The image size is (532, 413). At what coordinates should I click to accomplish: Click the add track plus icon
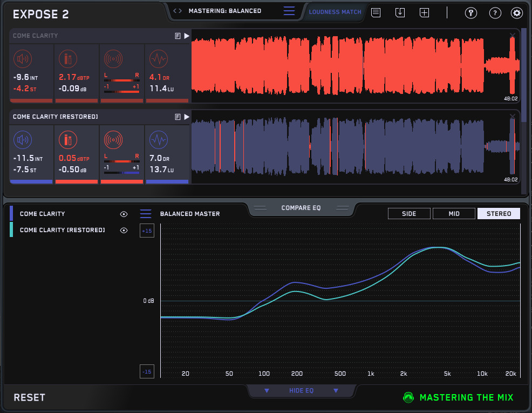pyautogui.click(x=425, y=12)
